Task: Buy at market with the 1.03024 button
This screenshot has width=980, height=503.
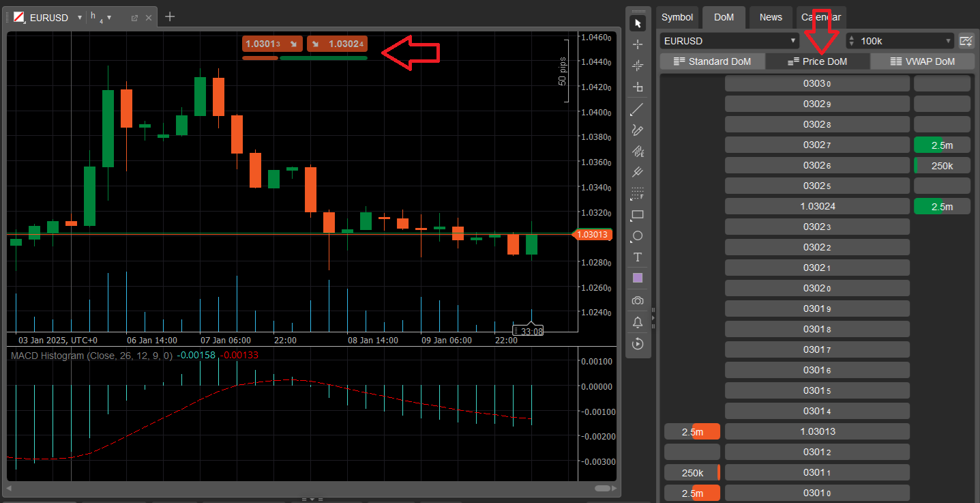Action: coord(337,43)
